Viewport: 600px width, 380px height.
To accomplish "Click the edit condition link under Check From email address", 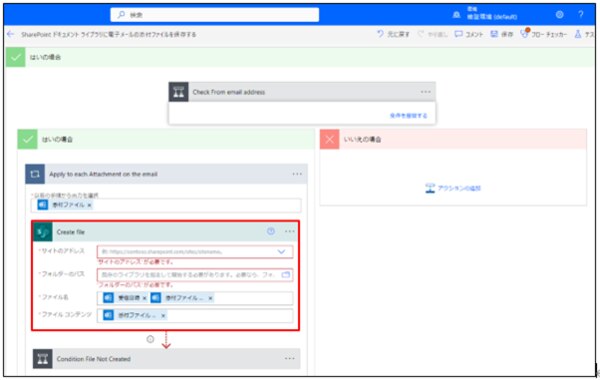I will click(x=408, y=115).
